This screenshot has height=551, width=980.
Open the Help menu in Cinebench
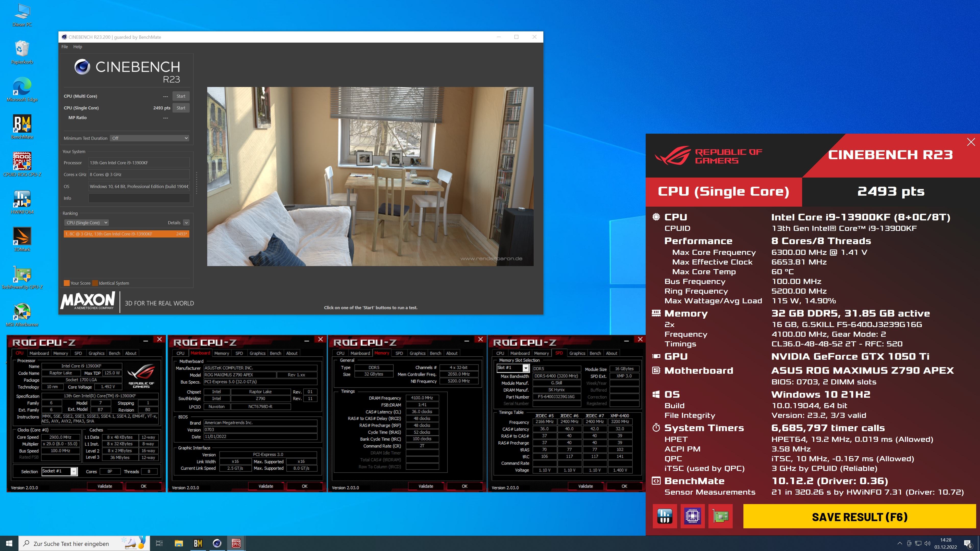[78, 47]
